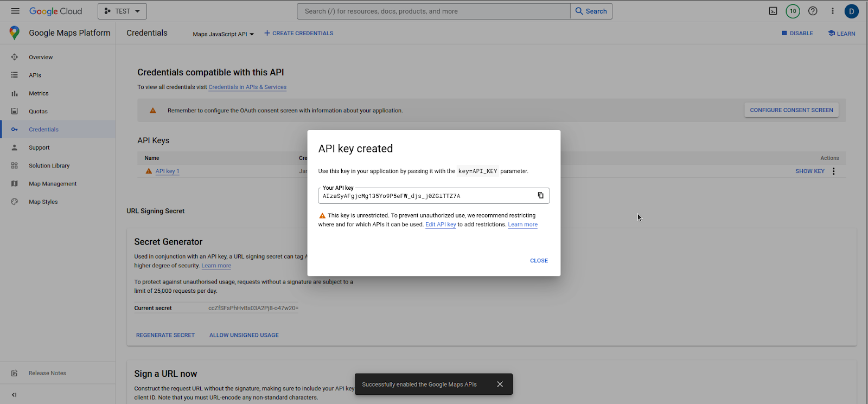Expand the Maps JavaScript API dropdown
The width and height of the screenshot is (868, 404).
click(223, 34)
